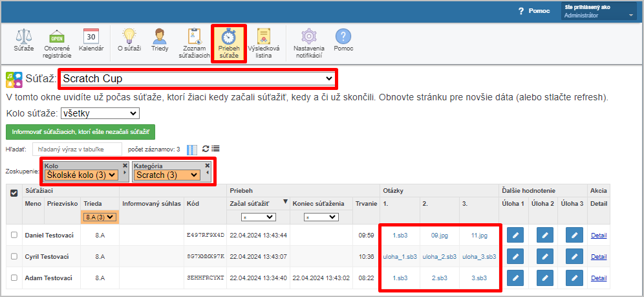Click the list view icon
The width and height of the screenshot is (644, 297).
[215, 149]
